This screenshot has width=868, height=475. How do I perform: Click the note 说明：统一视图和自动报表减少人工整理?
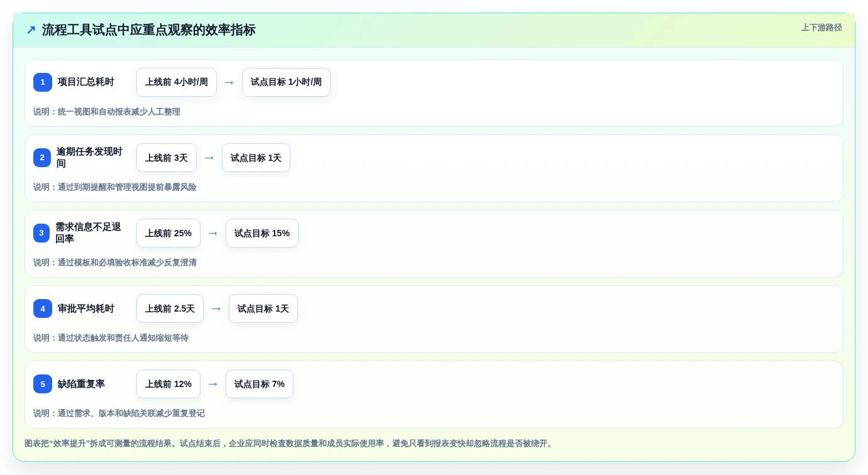click(x=107, y=112)
